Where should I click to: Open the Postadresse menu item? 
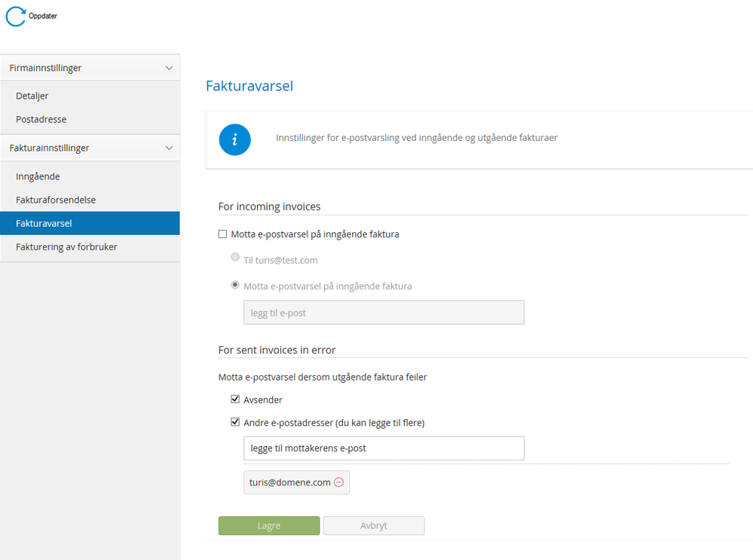41,119
